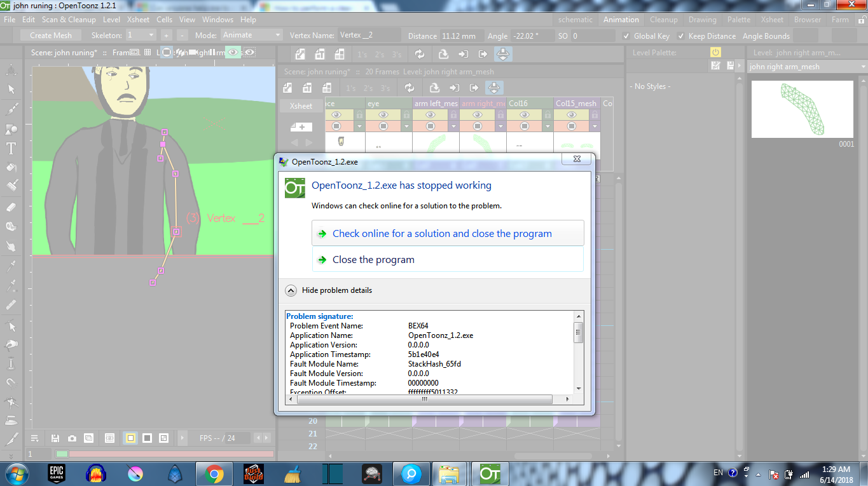Disable the Keep Distance checkbox
The image size is (868, 486).
682,36
